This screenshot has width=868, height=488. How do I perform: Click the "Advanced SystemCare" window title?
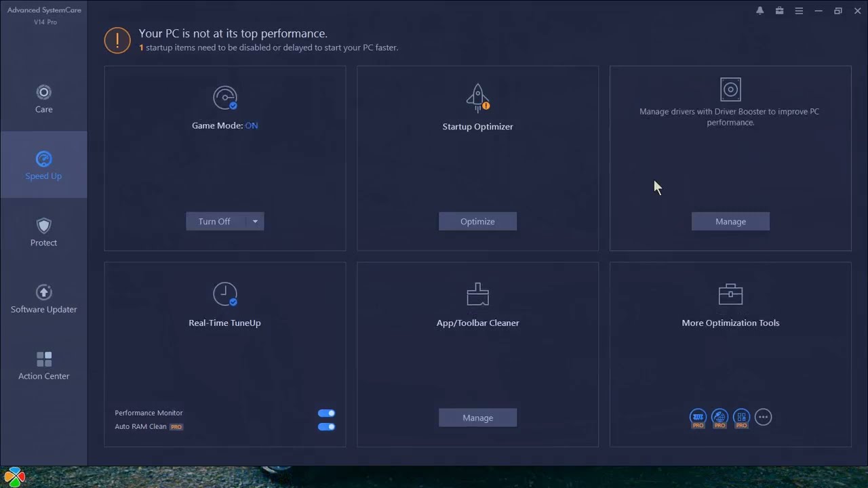coord(44,9)
